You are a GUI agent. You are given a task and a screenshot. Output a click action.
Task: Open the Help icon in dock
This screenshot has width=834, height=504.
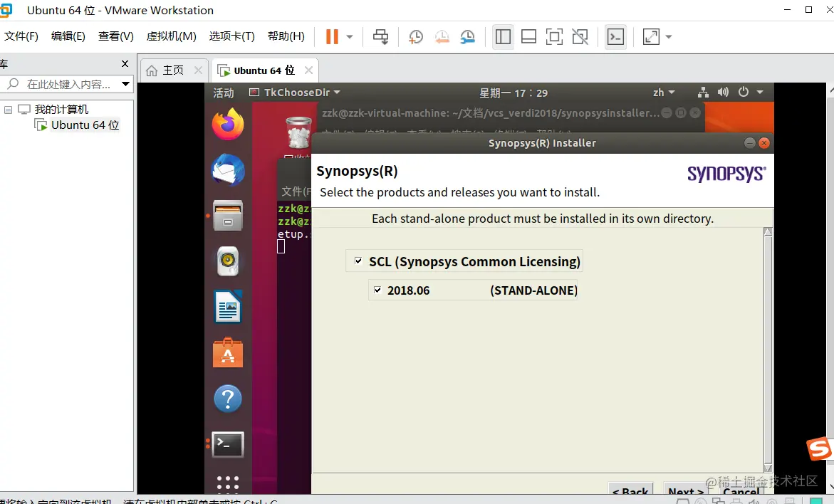pyautogui.click(x=228, y=399)
